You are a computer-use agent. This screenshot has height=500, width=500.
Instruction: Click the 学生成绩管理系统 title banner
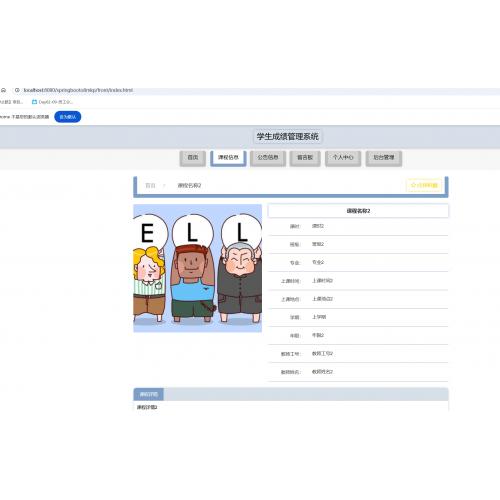click(287, 136)
